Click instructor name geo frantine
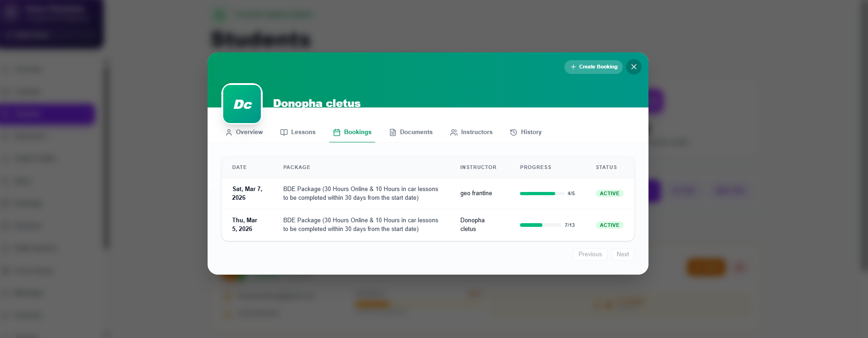Image resolution: width=868 pixels, height=338 pixels. pyautogui.click(x=476, y=193)
